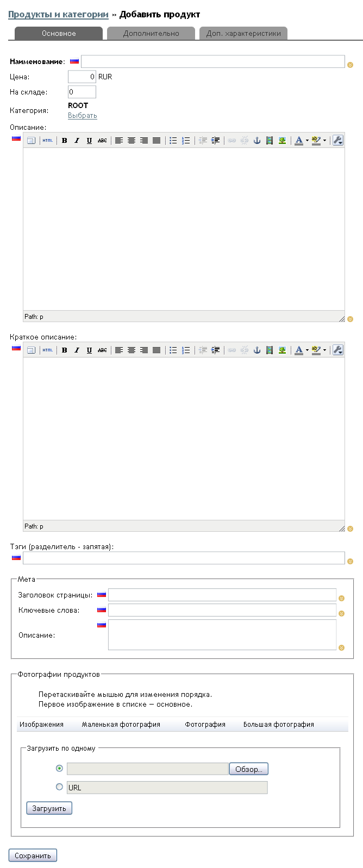The height and width of the screenshot is (868, 363).
Task: Click text color swatch in the Краткое описание editor
Action: pos(298,350)
